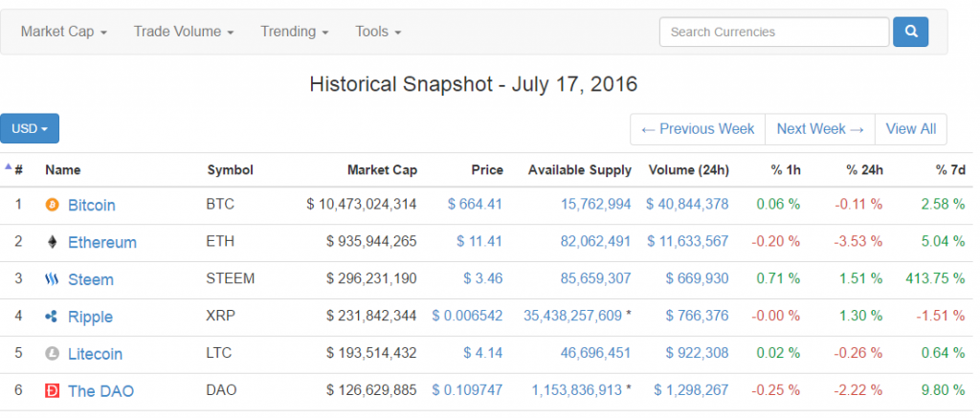Image resolution: width=980 pixels, height=418 pixels.
Task: Click Litecoin price $ 4.14
Action: tap(483, 353)
